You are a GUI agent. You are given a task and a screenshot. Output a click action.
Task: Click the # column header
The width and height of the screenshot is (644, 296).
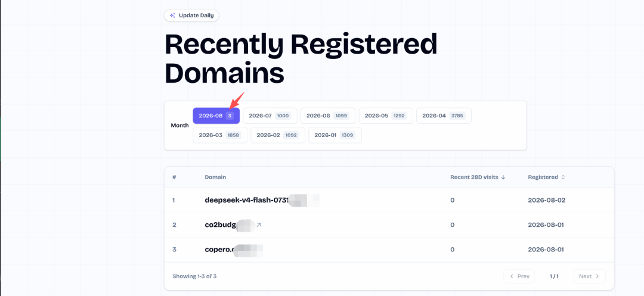pyautogui.click(x=174, y=177)
